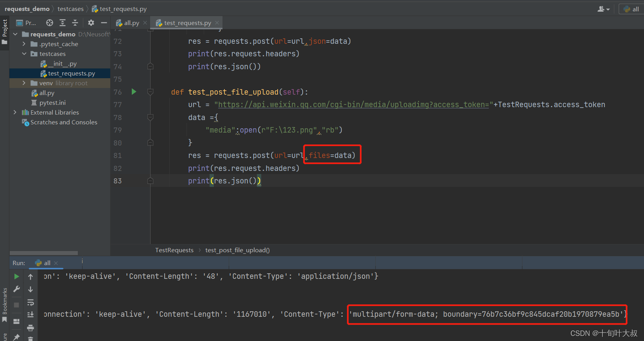The width and height of the screenshot is (644, 341).
Task: Click Expand All in Project toolbar
Action: (x=62, y=23)
